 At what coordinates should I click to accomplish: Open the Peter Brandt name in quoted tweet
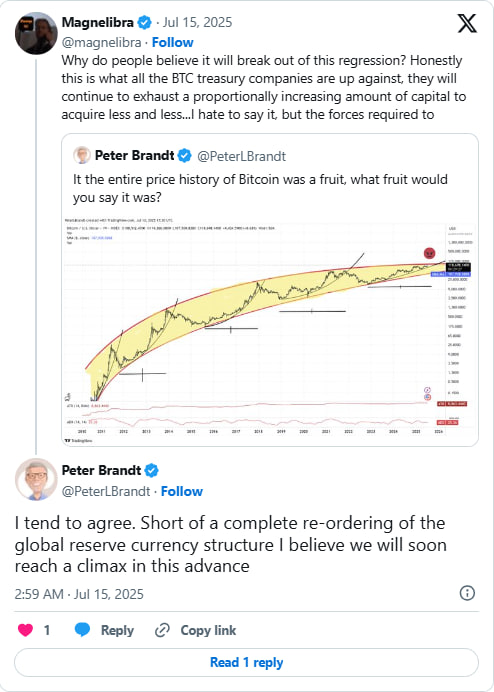coord(135,155)
